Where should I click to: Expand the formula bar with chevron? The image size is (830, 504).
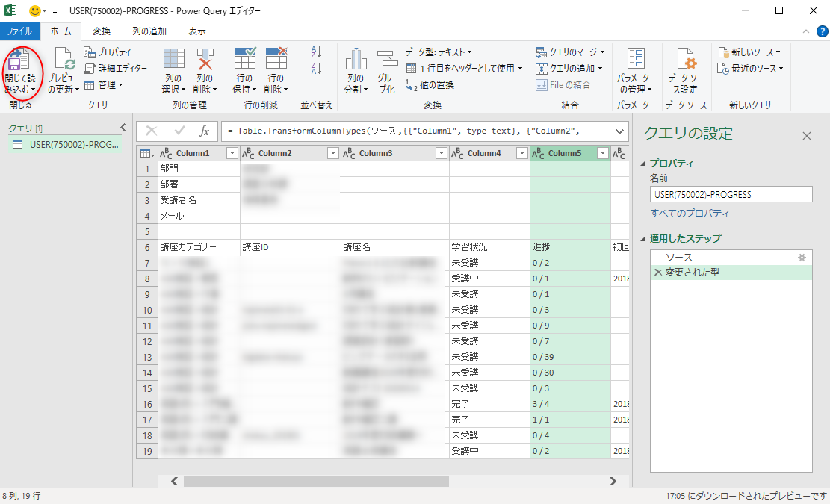[619, 131]
